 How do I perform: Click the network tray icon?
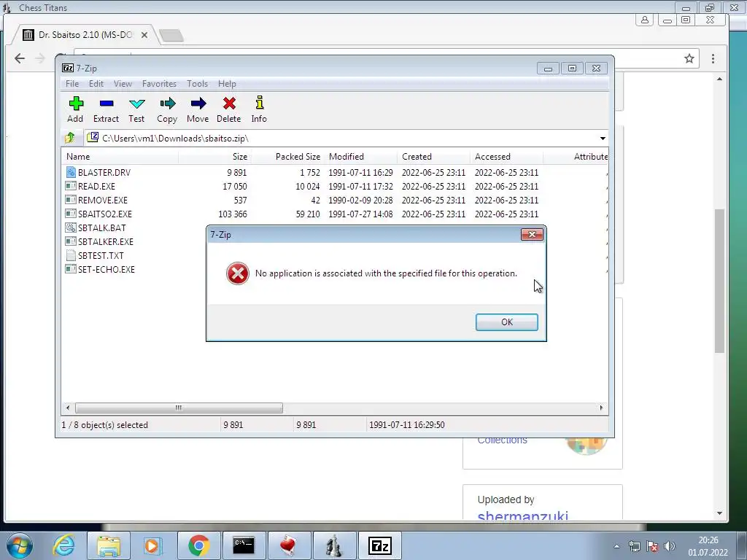point(634,546)
